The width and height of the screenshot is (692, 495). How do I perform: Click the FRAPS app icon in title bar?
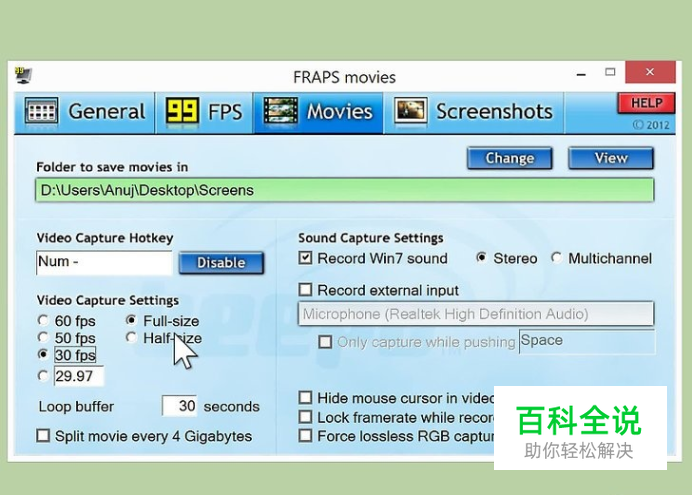23,75
